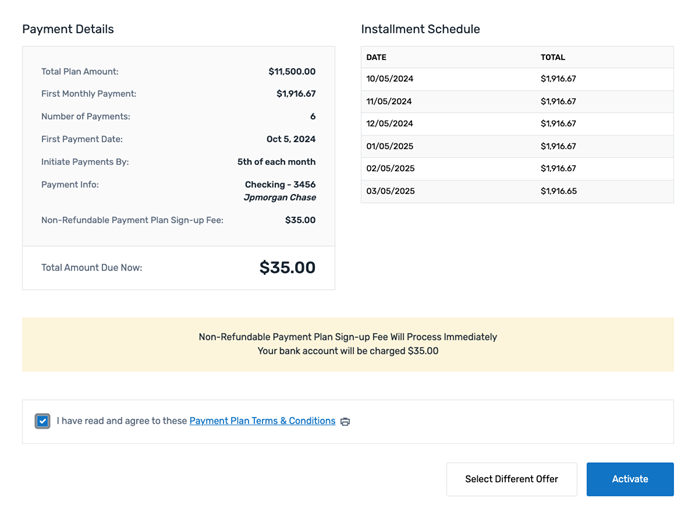Select the final $1,916.65 installment amount
The image size is (700, 512).
[x=558, y=191]
